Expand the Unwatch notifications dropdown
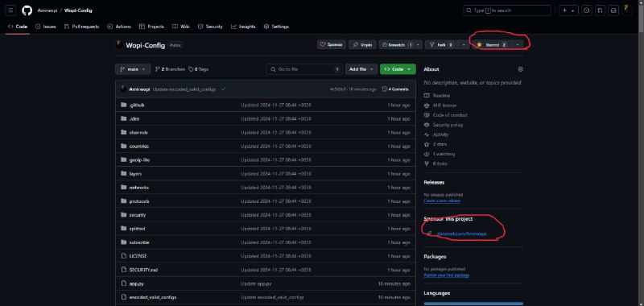 (418, 45)
